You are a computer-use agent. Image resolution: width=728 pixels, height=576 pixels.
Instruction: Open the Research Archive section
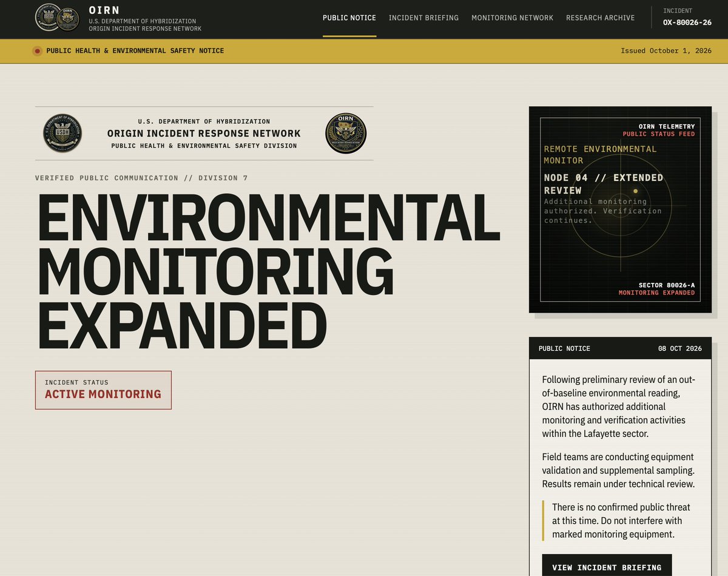601,18
